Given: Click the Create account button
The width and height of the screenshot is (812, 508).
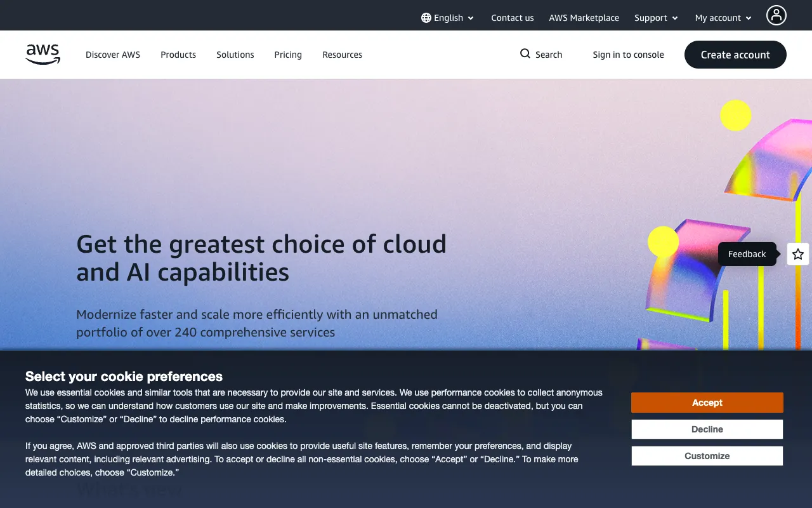Looking at the screenshot, I should coord(735,55).
